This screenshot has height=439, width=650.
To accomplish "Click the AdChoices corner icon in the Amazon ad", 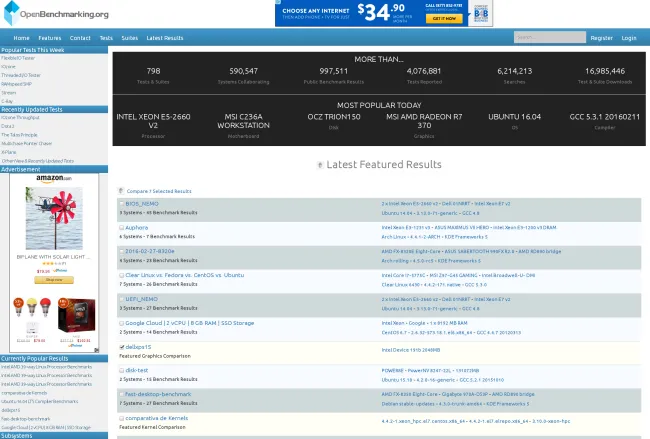I will [96, 350].
